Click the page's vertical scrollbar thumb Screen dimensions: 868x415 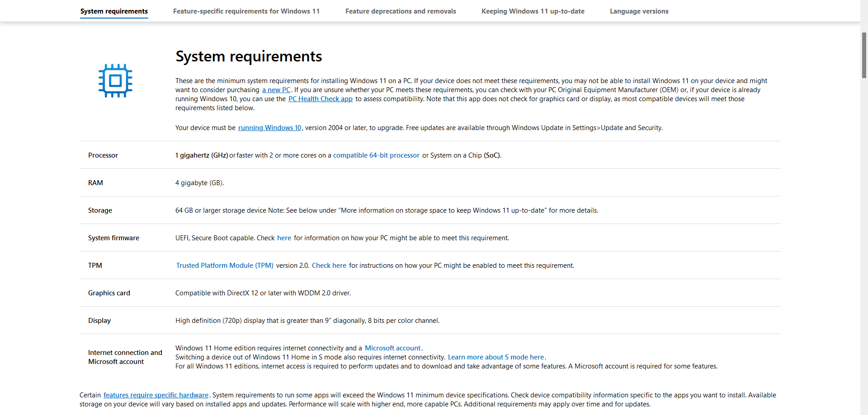[864, 55]
